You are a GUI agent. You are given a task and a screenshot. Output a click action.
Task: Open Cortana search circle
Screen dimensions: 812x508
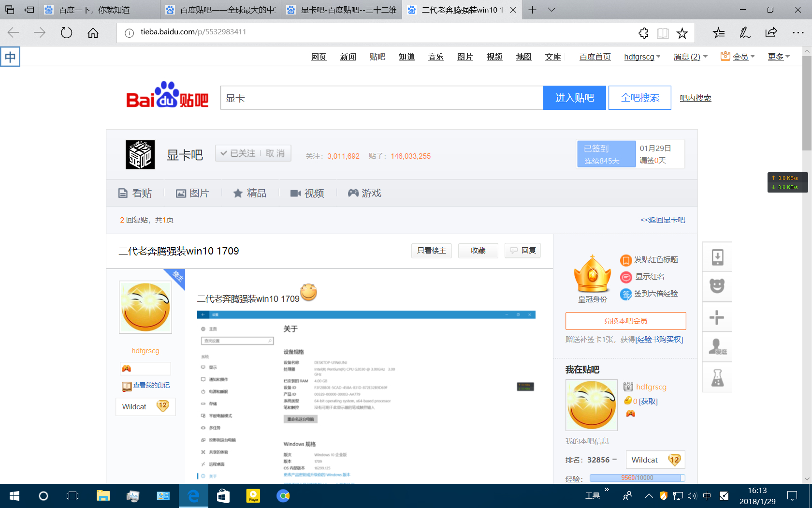[43, 496]
